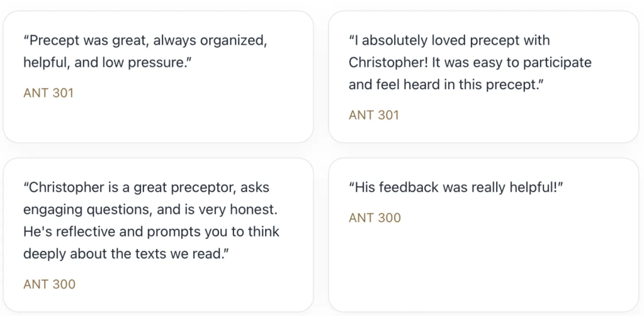
Task: Click the "I absolutely loved precept with" line
Action: tap(449, 41)
